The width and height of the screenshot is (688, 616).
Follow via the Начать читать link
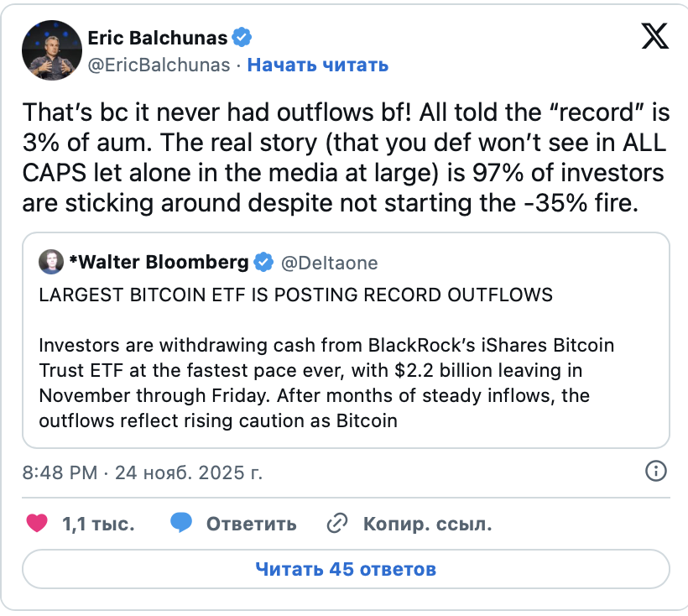tap(317, 65)
